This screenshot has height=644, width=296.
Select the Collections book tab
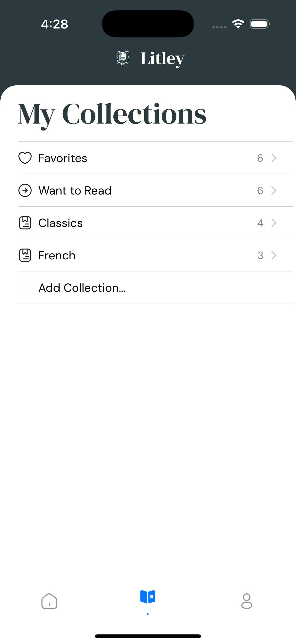pos(148,598)
